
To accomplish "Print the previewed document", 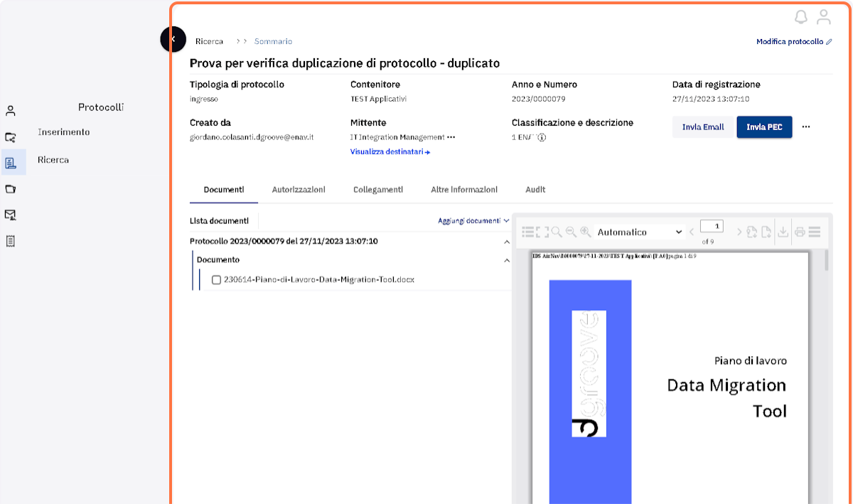I will pyautogui.click(x=800, y=232).
